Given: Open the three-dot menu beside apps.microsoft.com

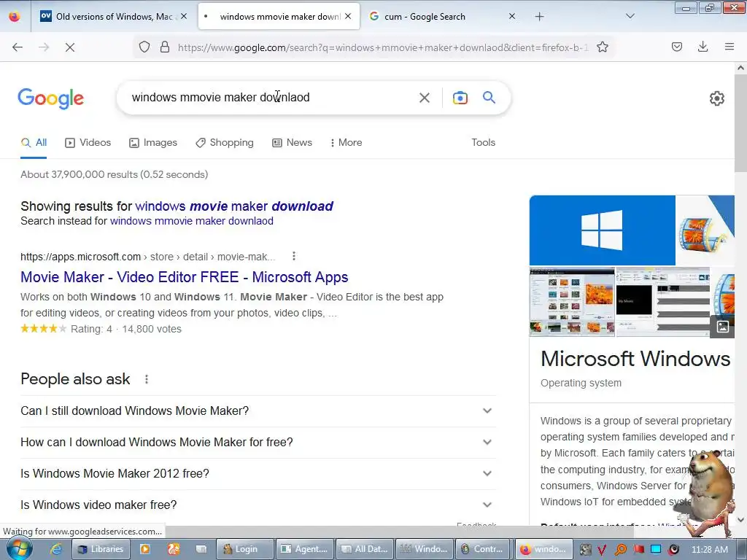Looking at the screenshot, I should (294, 256).
